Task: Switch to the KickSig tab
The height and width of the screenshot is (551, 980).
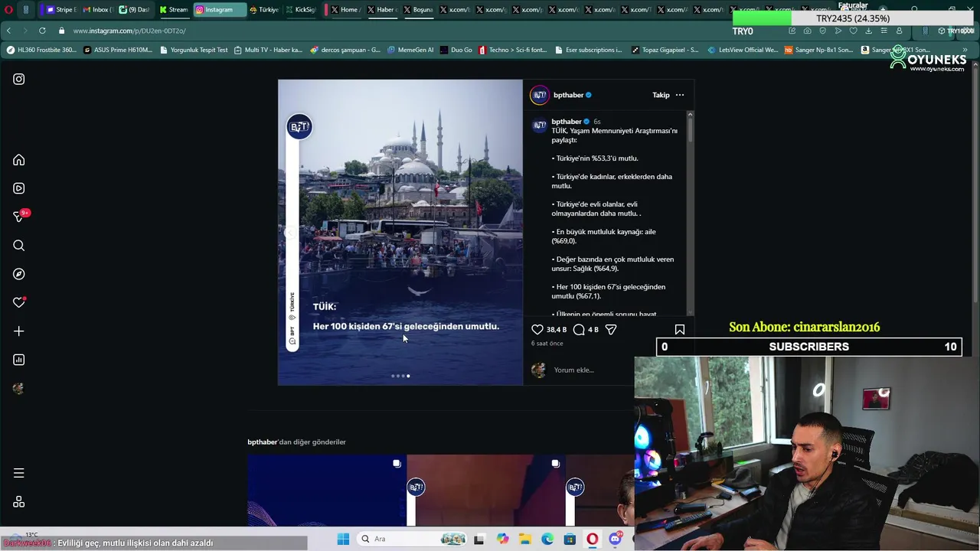Action: 300,10
